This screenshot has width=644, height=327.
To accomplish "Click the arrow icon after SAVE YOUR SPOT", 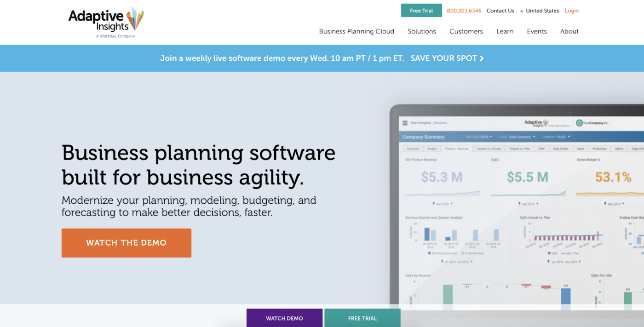I will [x=482, y=58].
